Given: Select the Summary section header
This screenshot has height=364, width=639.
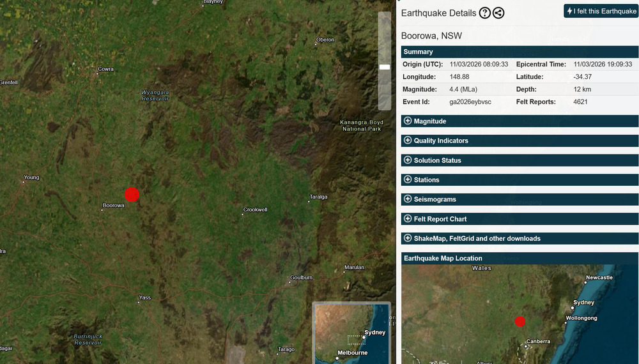Looking at the screenshot, I should tap(418, 52).
